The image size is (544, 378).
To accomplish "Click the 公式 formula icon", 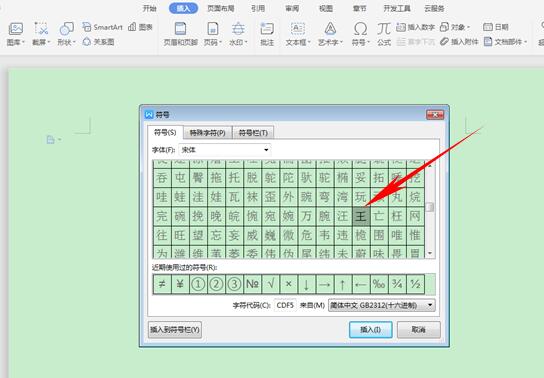I will (x=384, y=29).
